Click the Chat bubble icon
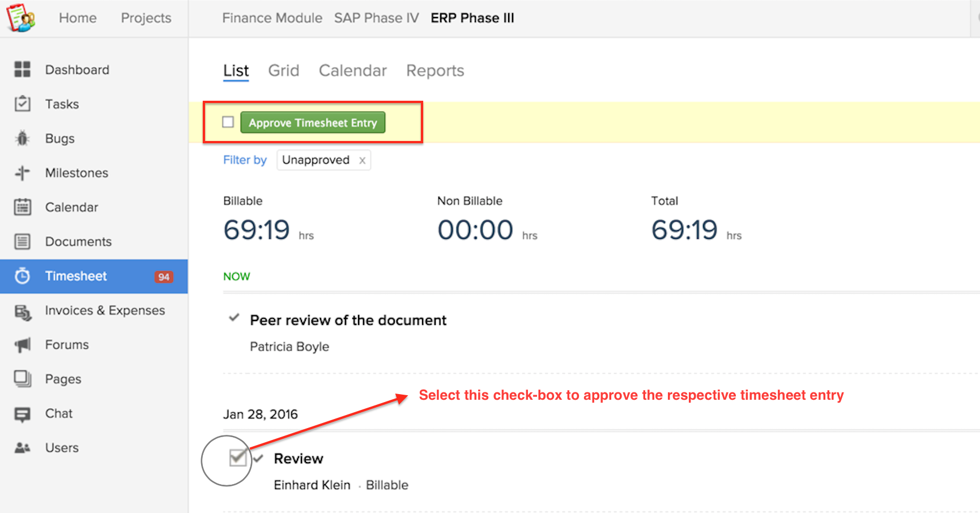The width and height of the screenshot is (980, 513). pos(23,414)
